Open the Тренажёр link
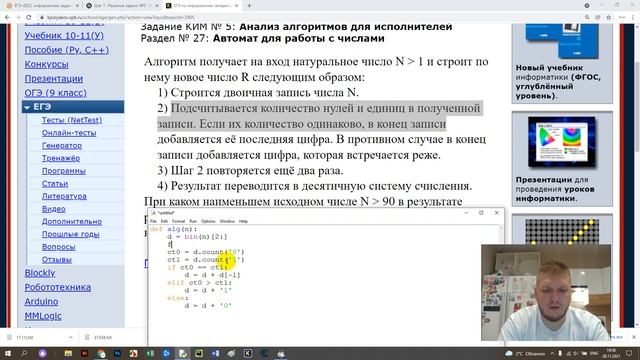The width and height of the screenshot is (640, 360). [61, 158]
